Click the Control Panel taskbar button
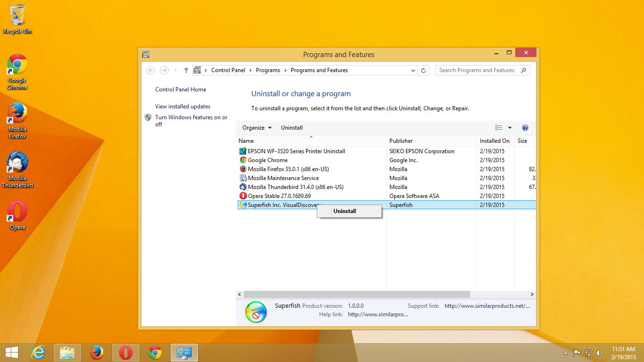Image resolution: width=644 pixels, height=362 pixels. 184,353
